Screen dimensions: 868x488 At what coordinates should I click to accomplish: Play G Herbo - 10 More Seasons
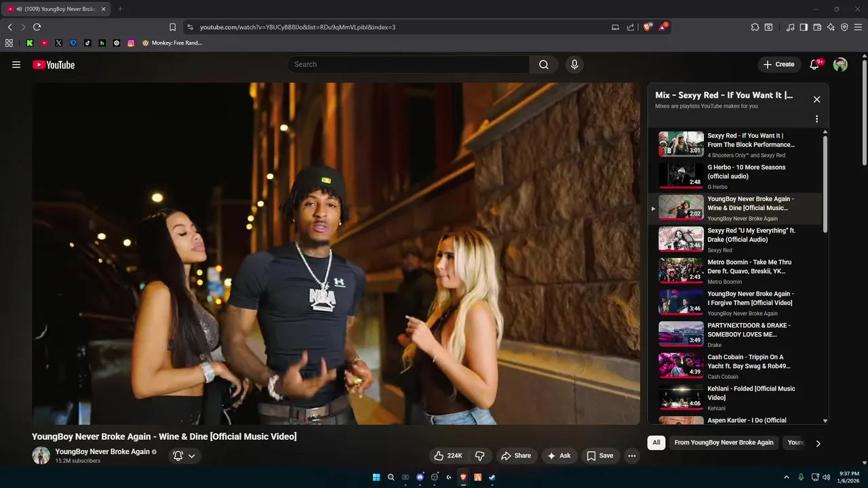[735, 176]
